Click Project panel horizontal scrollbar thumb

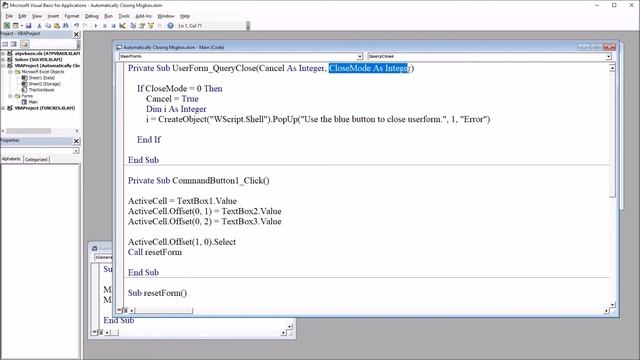tap(29, 131)
